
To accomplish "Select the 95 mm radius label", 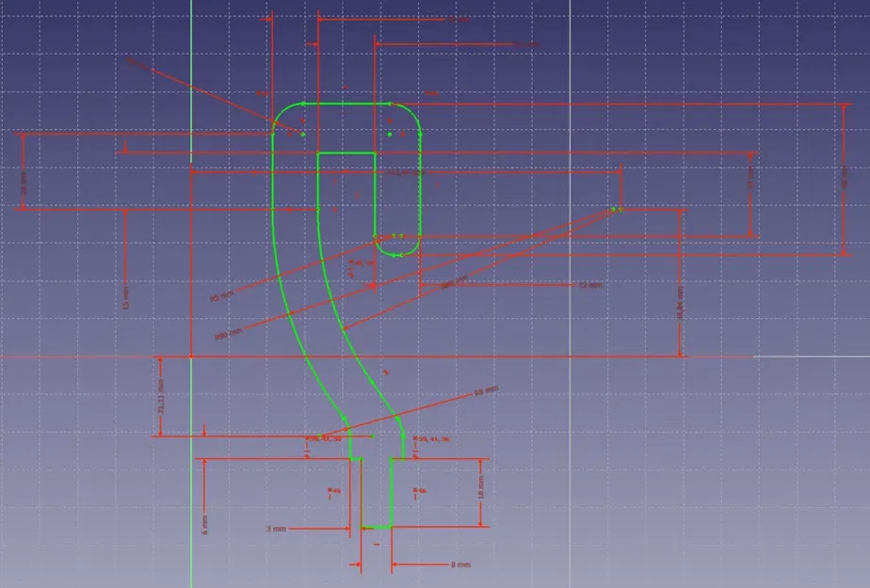I will click(221, 296).
